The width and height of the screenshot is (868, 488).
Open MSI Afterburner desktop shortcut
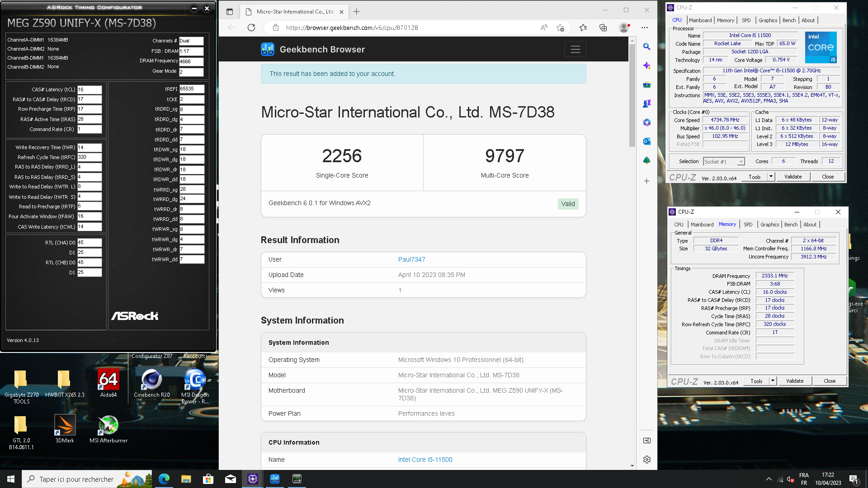click(108, 429)
